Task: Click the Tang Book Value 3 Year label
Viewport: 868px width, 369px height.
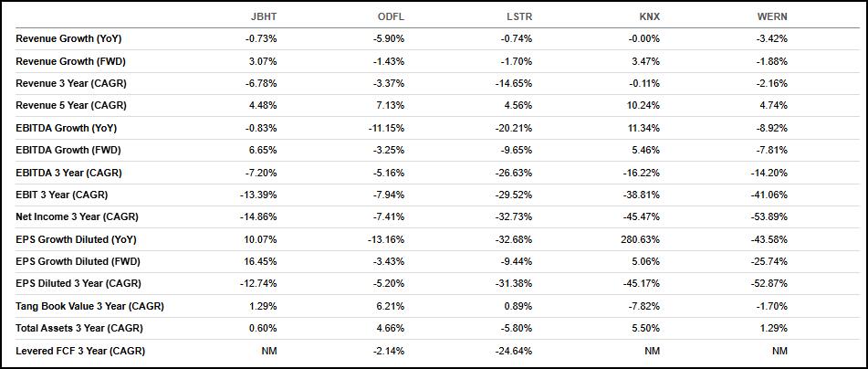Action: point(89,306)
